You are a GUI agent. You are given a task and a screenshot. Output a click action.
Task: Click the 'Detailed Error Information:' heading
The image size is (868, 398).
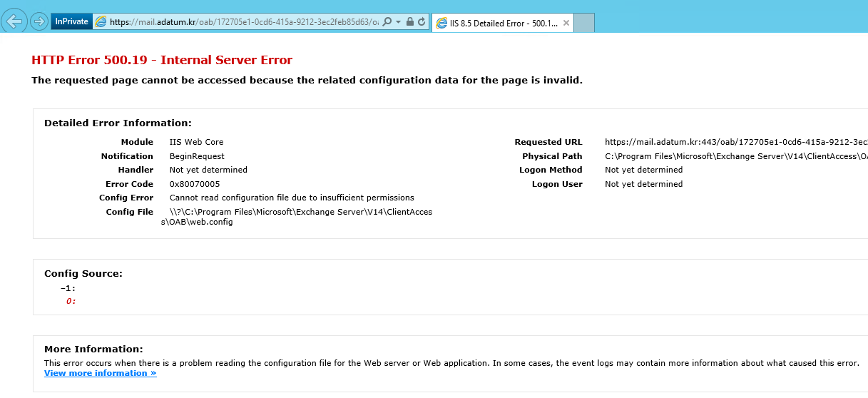118,123
